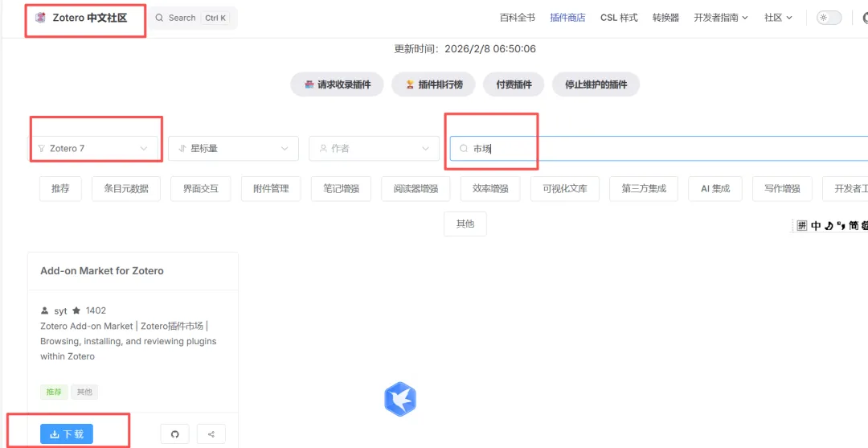Click the Zotero 中文社区 site logo icon
Viewport: 868px width, 448px height.
pos(40,18)
